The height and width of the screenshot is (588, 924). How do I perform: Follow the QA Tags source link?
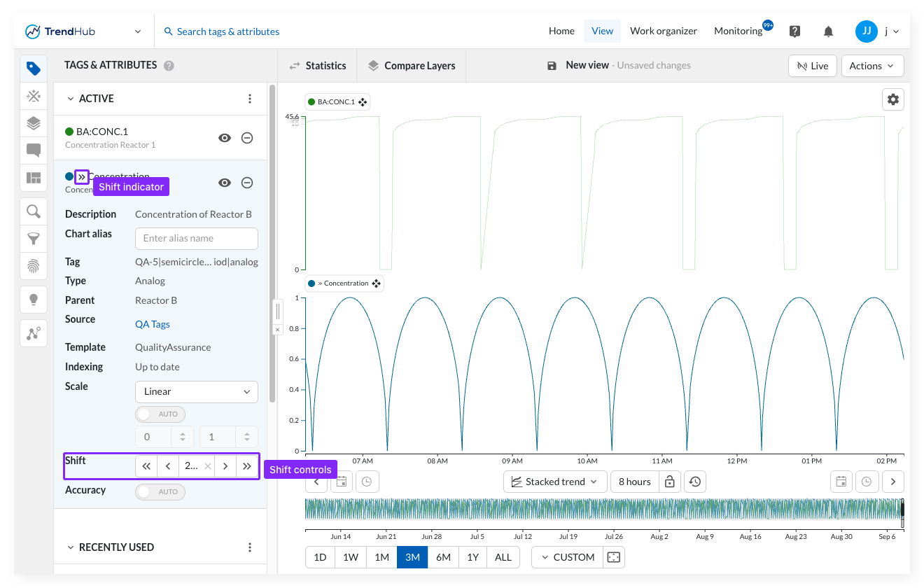point(153,324)
